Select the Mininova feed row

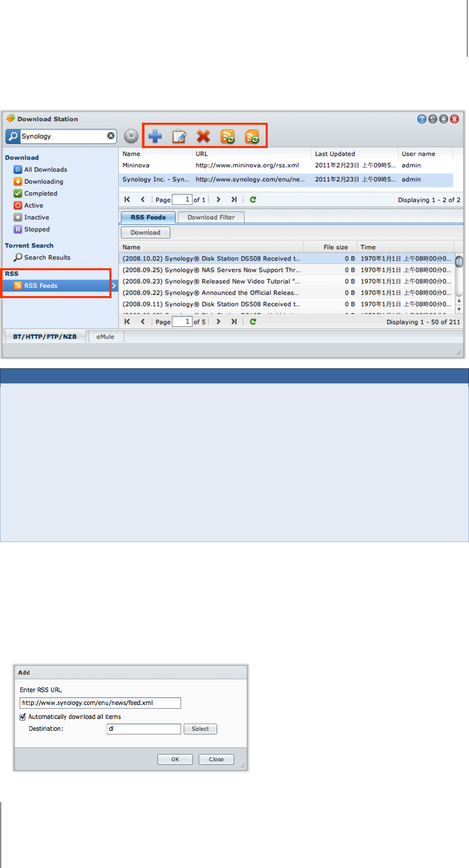(286, 166)
